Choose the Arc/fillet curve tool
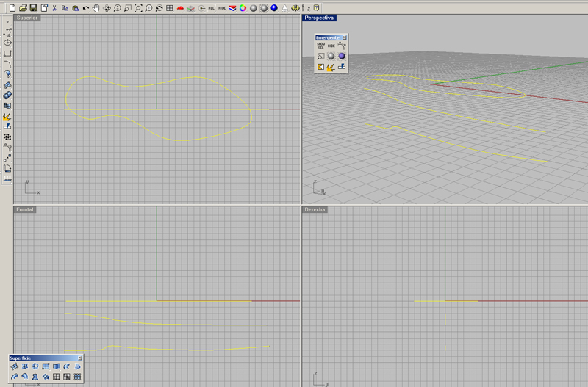588x387 pixels. [x=7, y=64]
